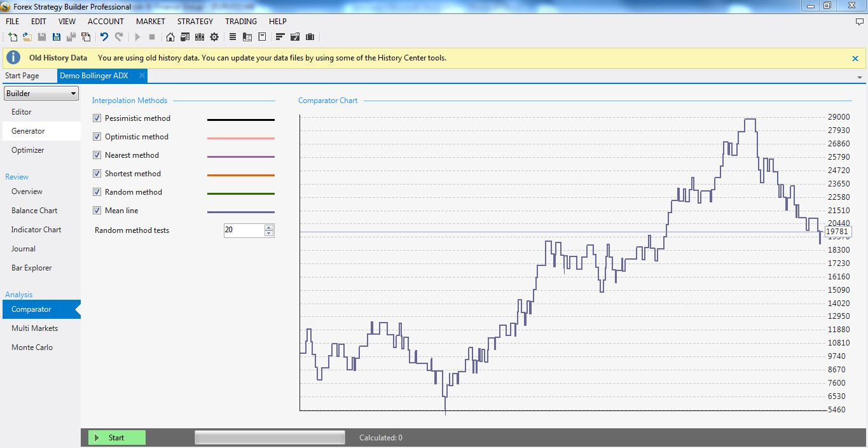Click the descending bars sort toolbar icon

[x=280, y=37]
